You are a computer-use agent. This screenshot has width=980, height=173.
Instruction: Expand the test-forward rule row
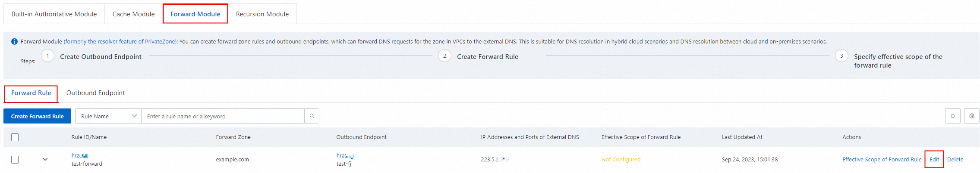pyautogui.click(x=45, y=160)
